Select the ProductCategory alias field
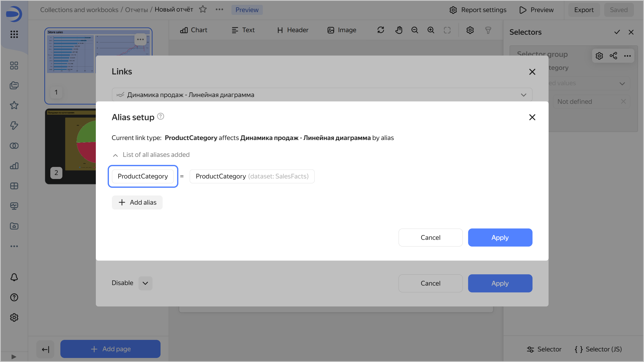Screen dimensions: 644x362 click(x=143, y=176)
